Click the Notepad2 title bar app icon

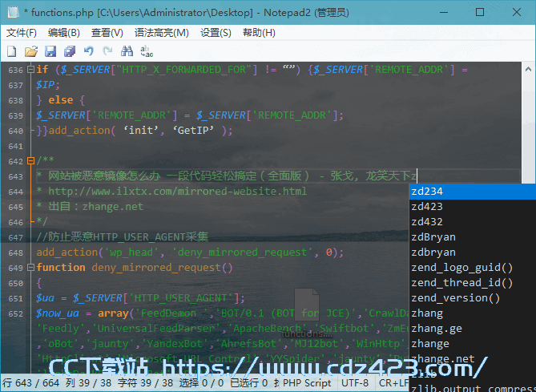(x=13, y=13)
